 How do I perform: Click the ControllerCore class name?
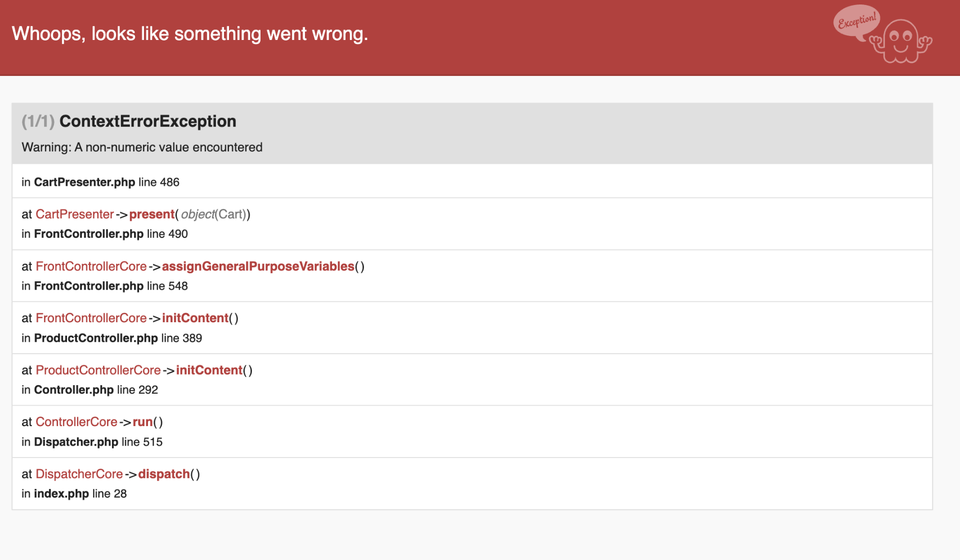pyautogui.click(x=76, y=422)
